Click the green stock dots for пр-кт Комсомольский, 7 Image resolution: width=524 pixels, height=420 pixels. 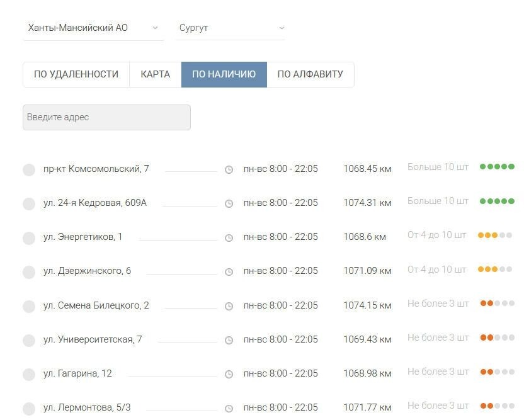(497, 166)
